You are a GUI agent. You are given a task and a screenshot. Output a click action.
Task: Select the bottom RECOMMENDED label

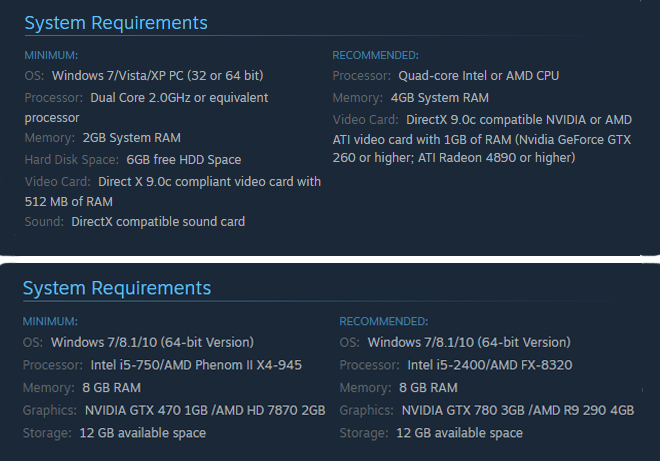383,321
